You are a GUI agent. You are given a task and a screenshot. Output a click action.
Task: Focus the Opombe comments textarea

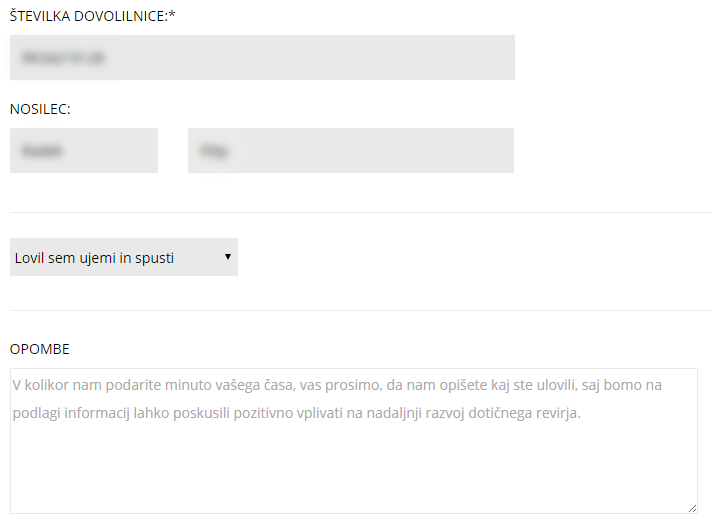[x=354, y=441]
